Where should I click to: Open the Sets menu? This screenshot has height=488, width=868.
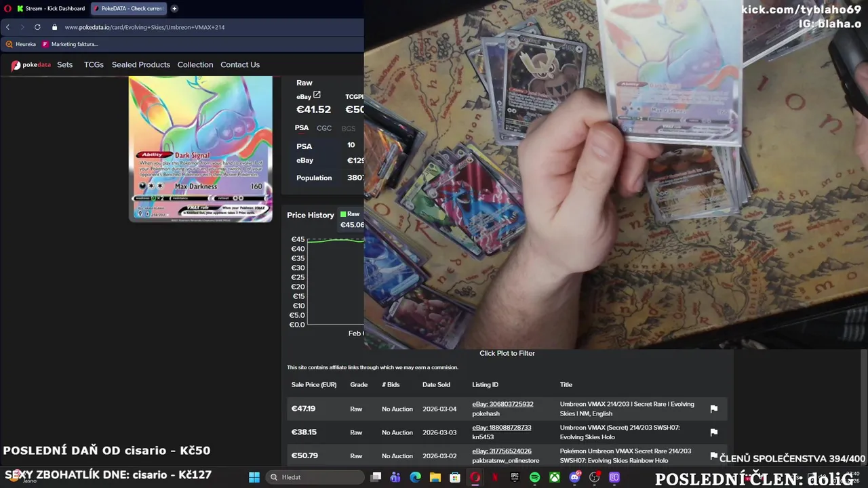[x=65, y=65]
